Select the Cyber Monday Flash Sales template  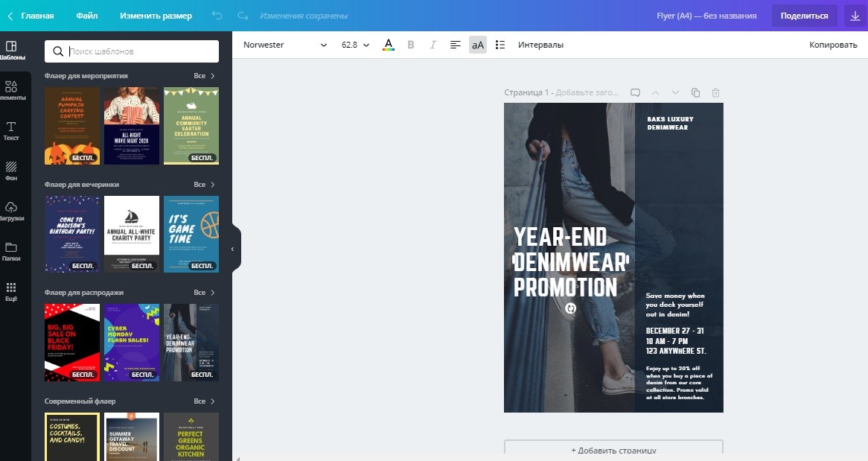pos(132,343)
